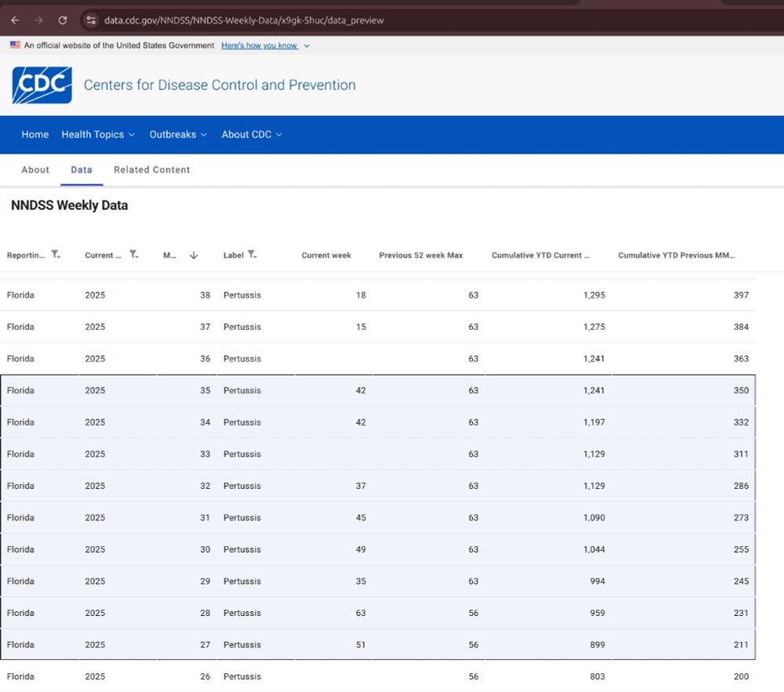The image size is (784, 692).
Task: Expand the Health Topics menu
Action: 98,134
